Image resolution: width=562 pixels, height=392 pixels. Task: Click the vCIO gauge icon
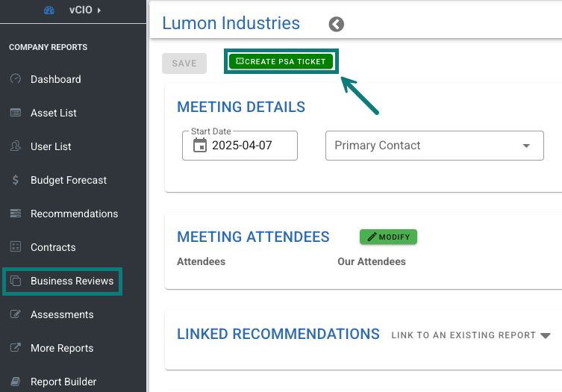click(x=49, y=10)
